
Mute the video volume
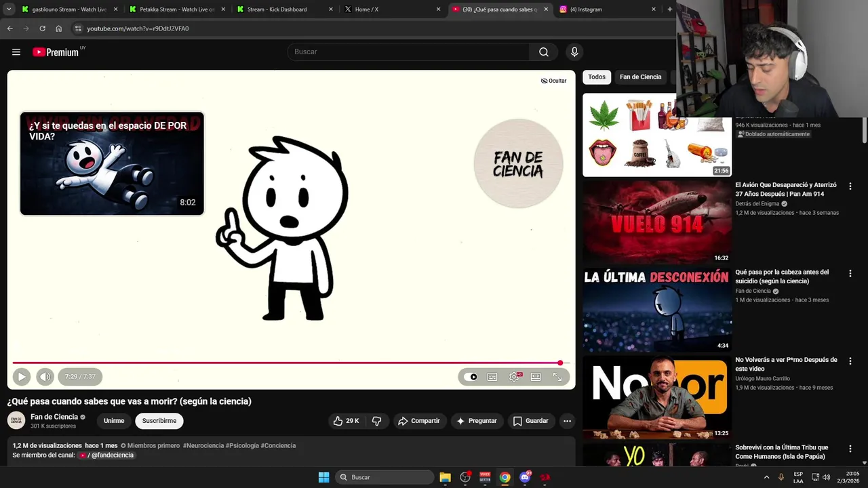(x=45, y=377)
